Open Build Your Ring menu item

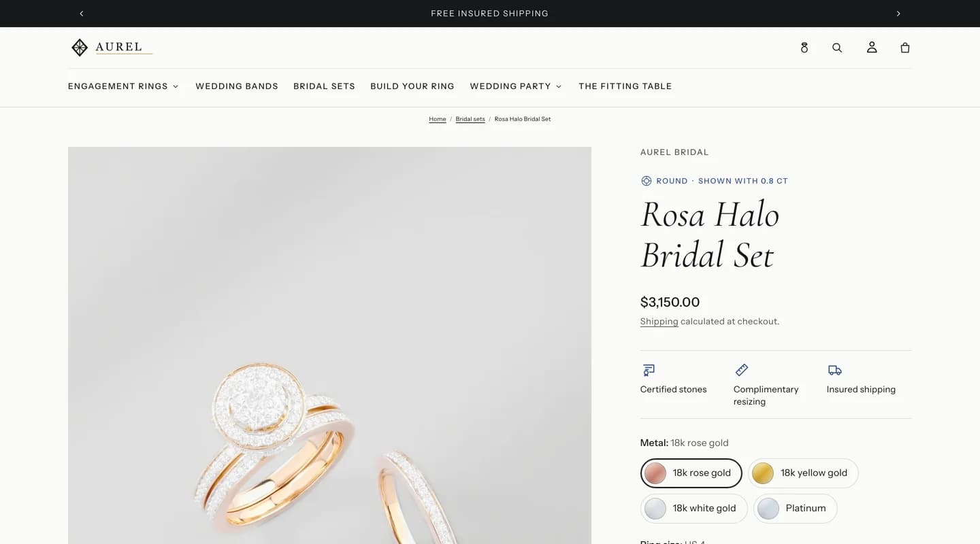click(x=412, y=86)
